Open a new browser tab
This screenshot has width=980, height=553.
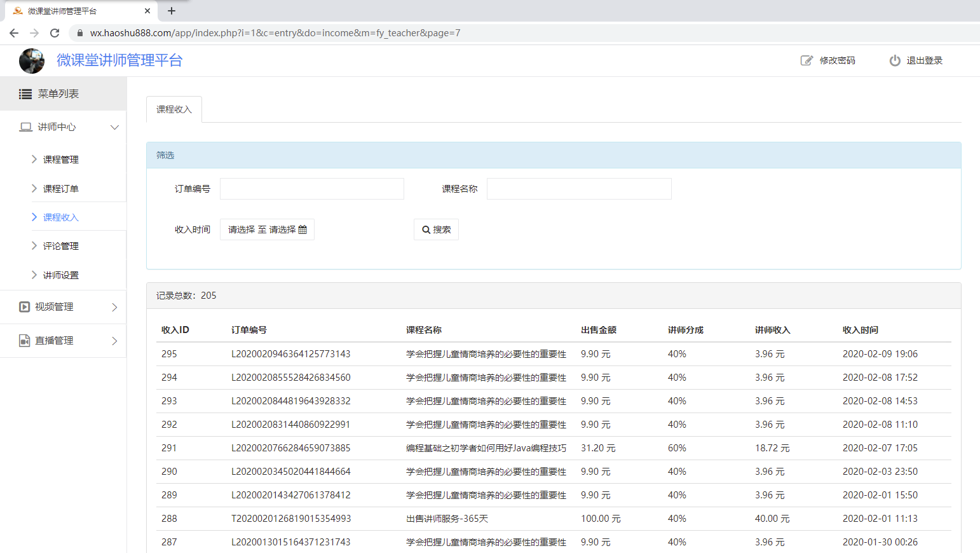coord(172,11)
